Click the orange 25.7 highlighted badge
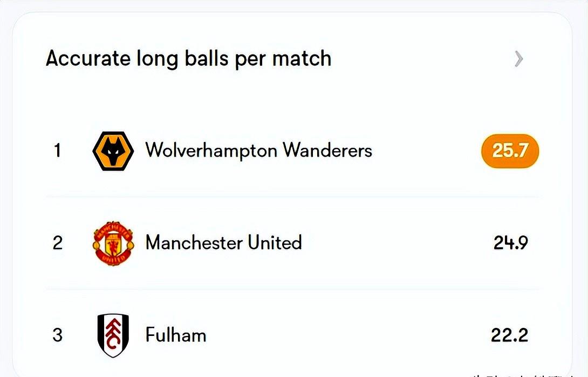Screen dimensions: 588x377 tap(510, 151)
